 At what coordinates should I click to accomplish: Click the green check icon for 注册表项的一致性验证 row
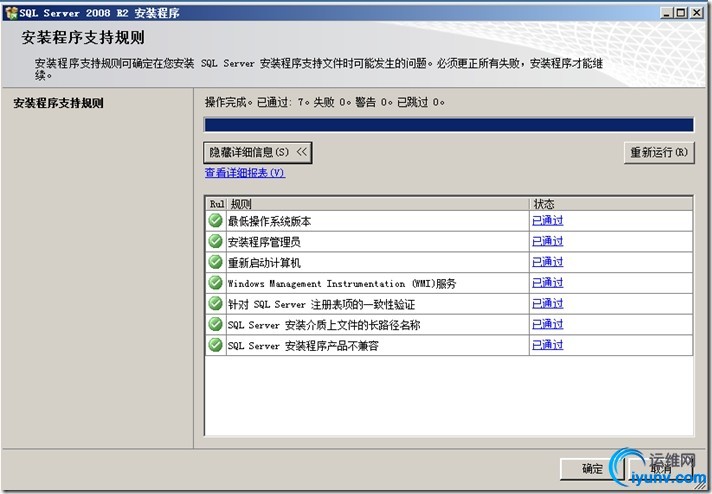(215, 303)
